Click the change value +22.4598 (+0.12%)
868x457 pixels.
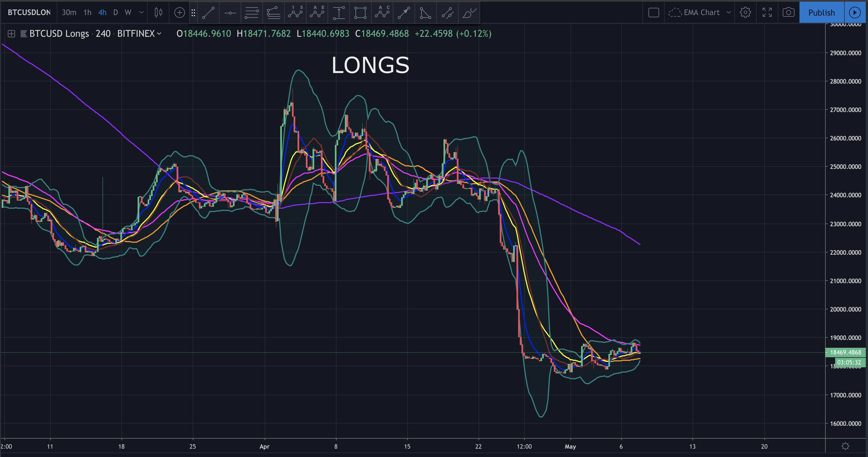coord(453,34)
